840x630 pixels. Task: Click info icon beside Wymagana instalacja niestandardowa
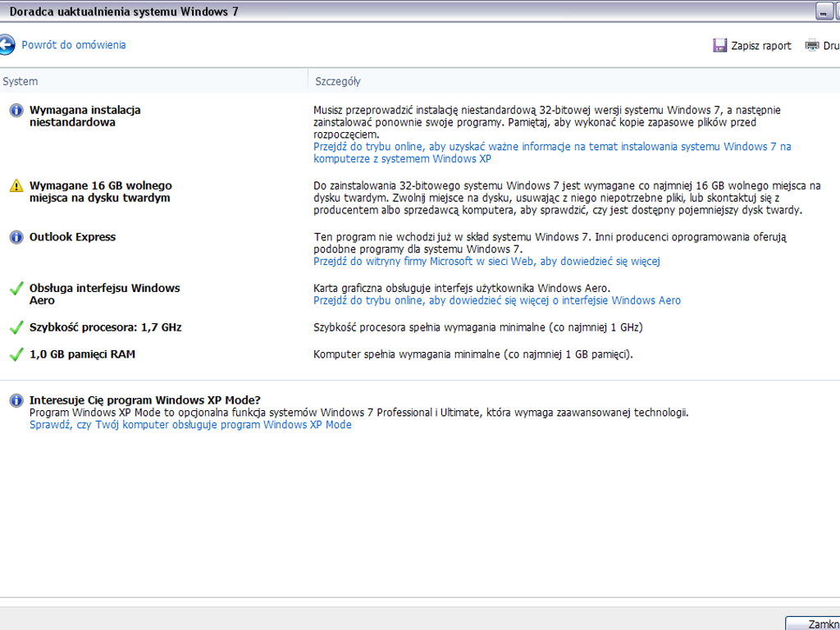click(x=16, y=111)
